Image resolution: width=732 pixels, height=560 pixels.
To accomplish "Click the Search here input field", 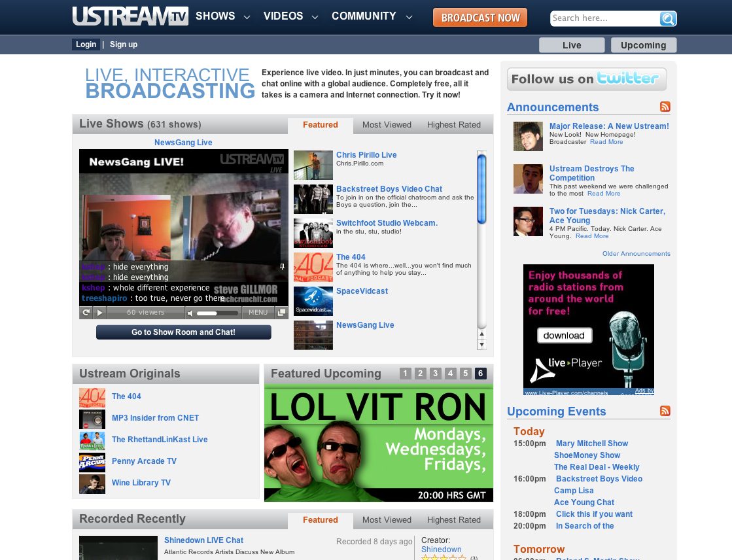I will 604,19.
